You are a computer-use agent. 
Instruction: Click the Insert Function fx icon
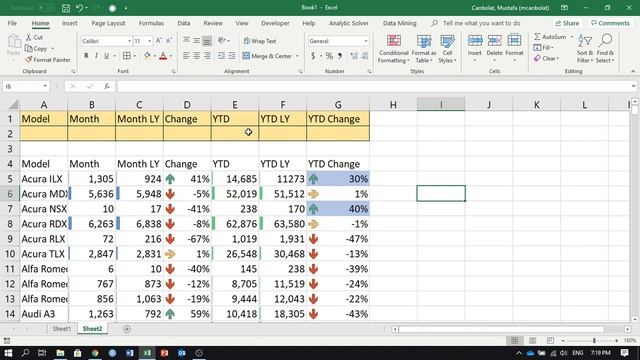[x=107, y=87]
